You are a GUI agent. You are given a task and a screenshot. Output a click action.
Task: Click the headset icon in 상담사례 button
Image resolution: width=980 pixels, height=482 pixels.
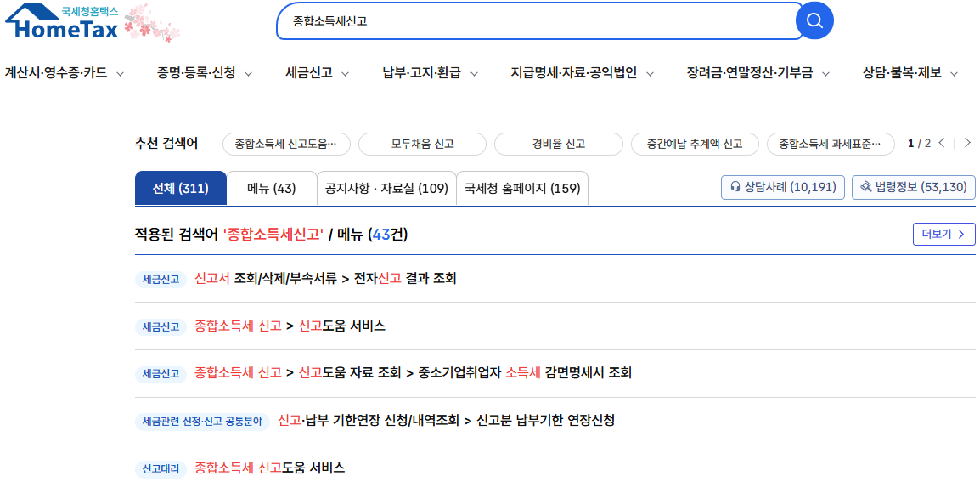(735, 186)
